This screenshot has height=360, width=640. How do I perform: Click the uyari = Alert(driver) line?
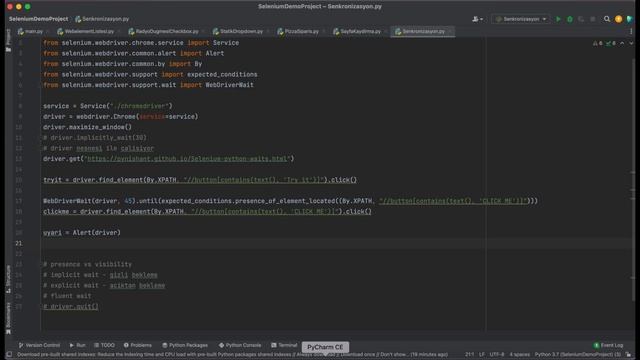pos(82,233)
